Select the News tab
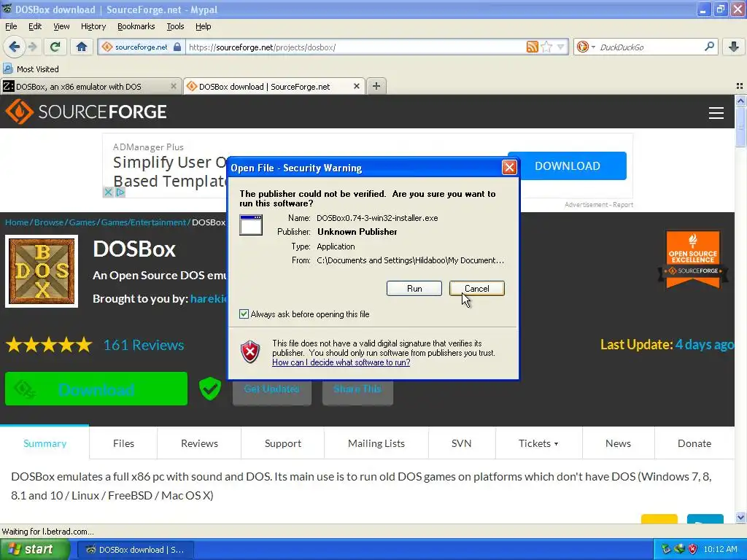747x560 pixels. [x=618, y=443]
